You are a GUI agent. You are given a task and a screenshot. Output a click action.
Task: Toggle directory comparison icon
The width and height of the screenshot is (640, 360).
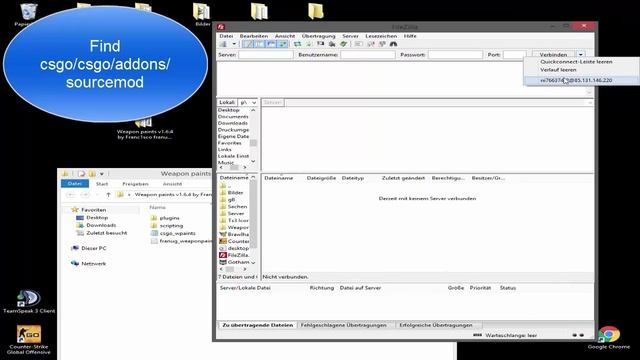371,44
